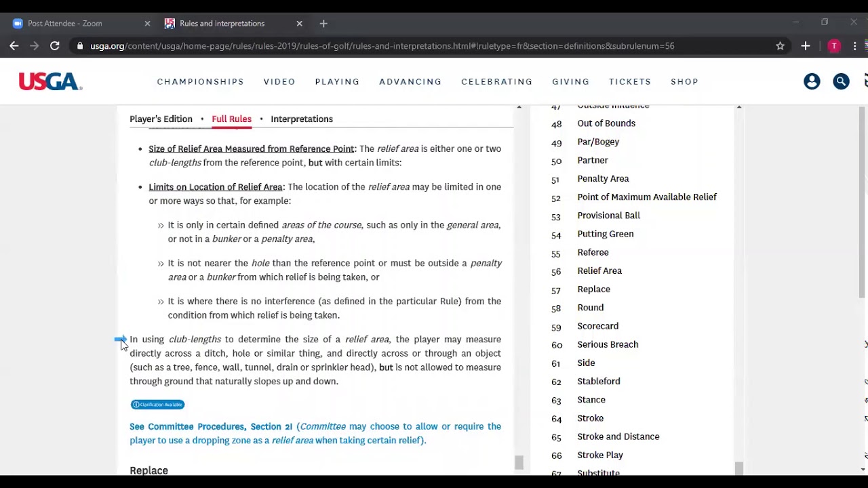Close the Post Attendee Zoom tab
868x488 pixels.
click(147, 23)
